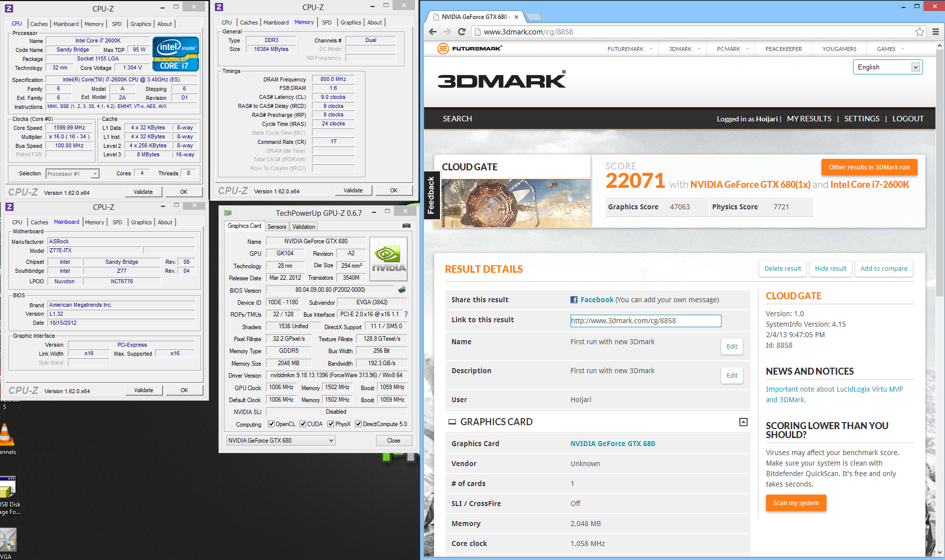The image size is (945, 560).
Task: Click the Hide result button
Action: (x=830, y=269)
